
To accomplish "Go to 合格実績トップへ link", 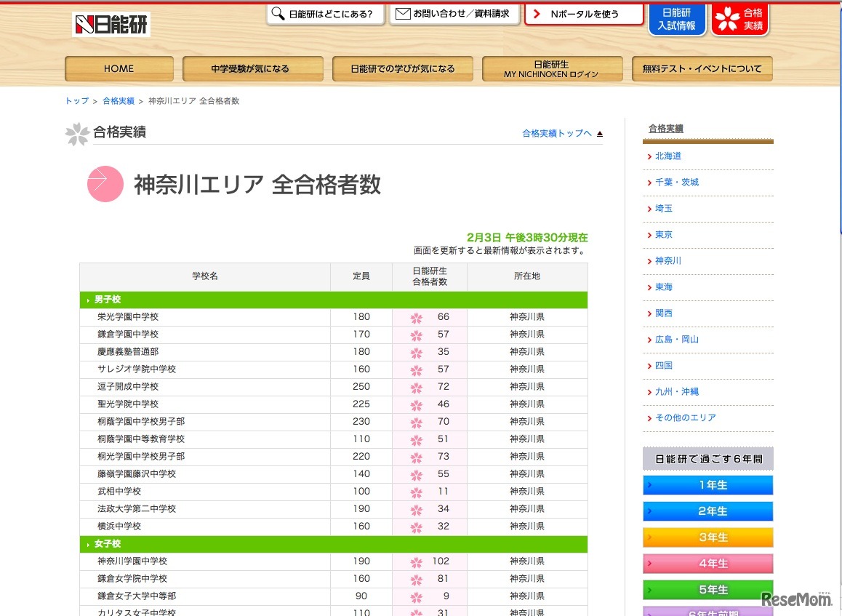I will [556, 133].
